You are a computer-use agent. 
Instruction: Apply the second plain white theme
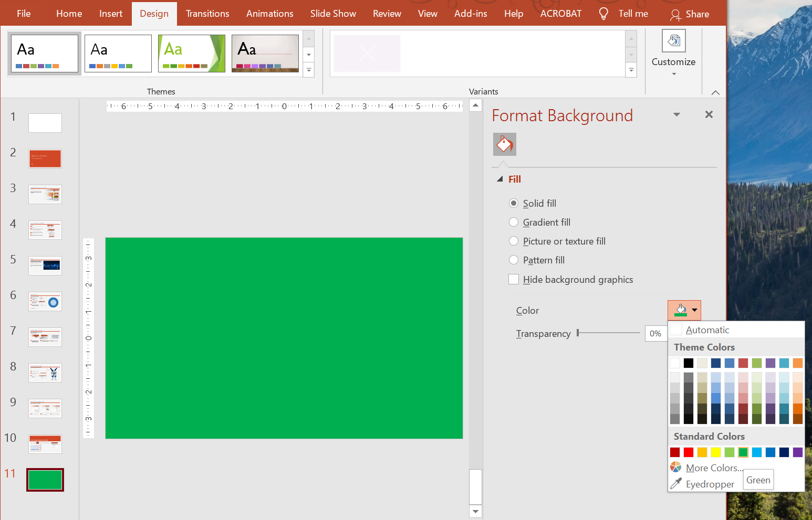(x=118, y=54)
